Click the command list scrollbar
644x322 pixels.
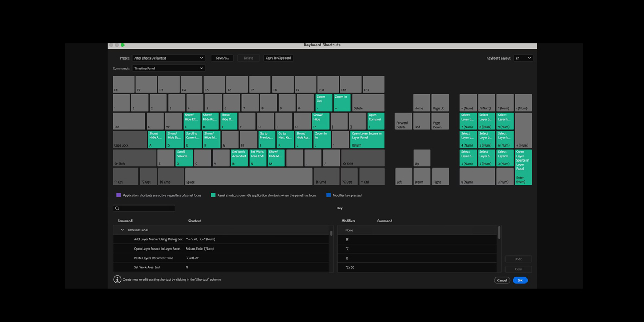coord(331,233)
